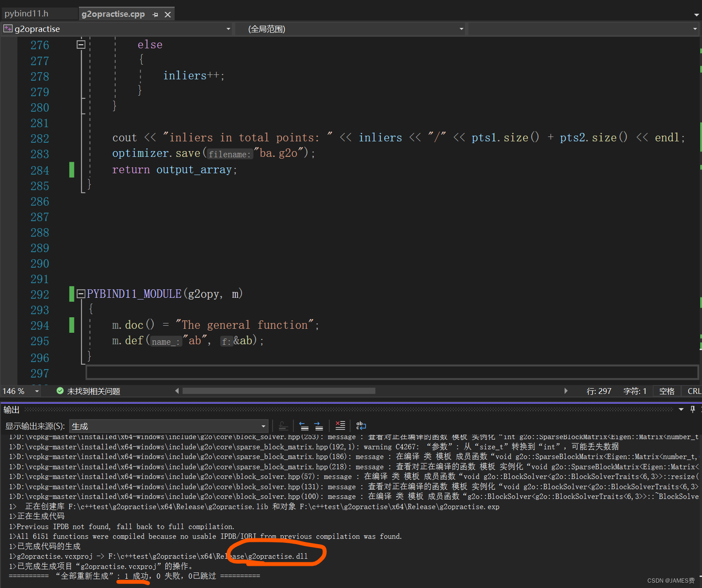Click the 全部重新生成 build summary line
The width and height of the screenshot is (702, 588).
pyautogui.click(x=134, y=576)
